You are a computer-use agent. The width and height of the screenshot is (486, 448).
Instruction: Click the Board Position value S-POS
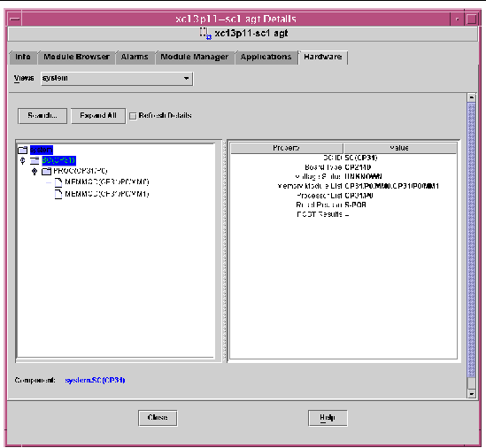coord(355,205)
